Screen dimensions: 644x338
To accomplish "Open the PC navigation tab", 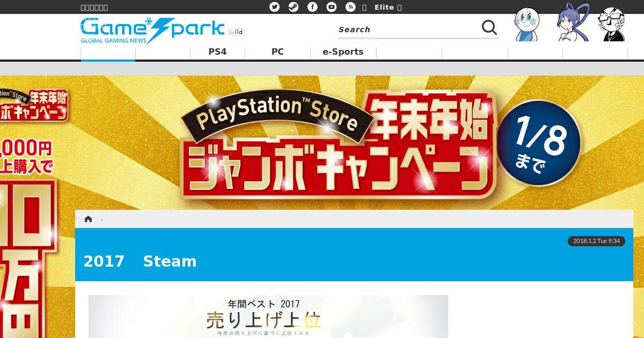I will click(277, 52).
